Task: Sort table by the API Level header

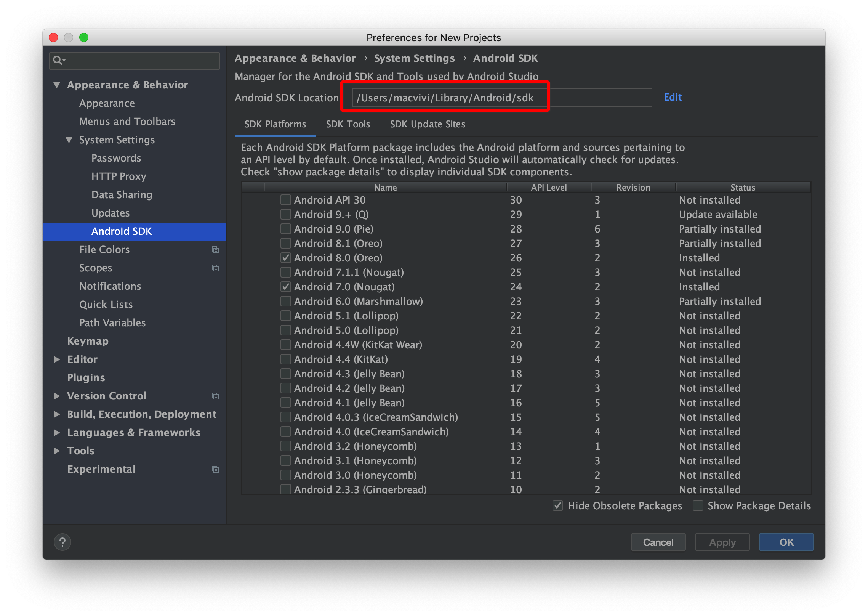Action: [549, 188]
